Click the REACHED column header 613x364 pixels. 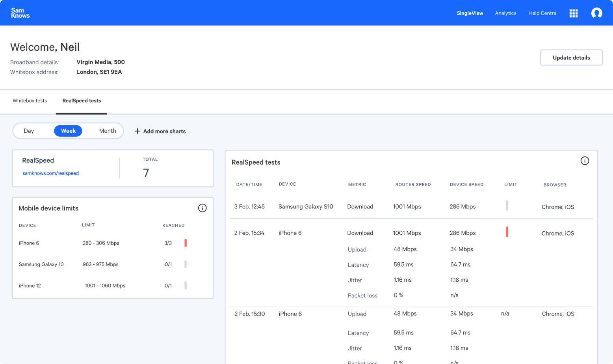point(173,225)
